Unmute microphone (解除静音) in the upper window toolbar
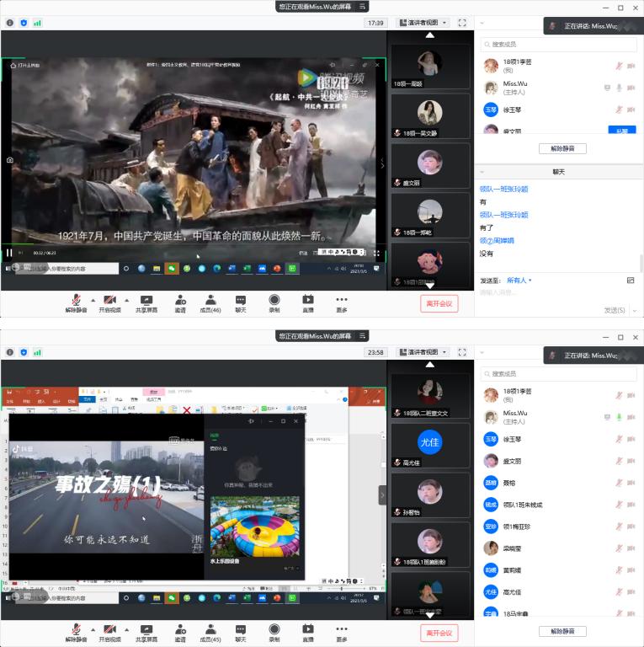This screenshot has height=647, width=644. pos(76,302)
